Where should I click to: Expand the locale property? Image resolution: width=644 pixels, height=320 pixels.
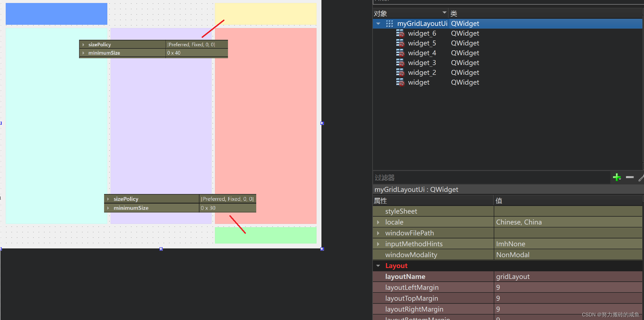coord(378,222)
